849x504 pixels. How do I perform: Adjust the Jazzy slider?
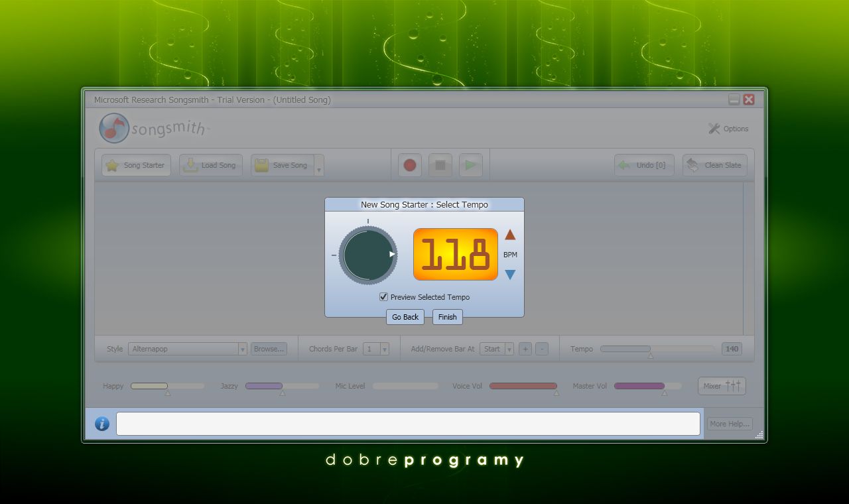[x=283, y=386]
